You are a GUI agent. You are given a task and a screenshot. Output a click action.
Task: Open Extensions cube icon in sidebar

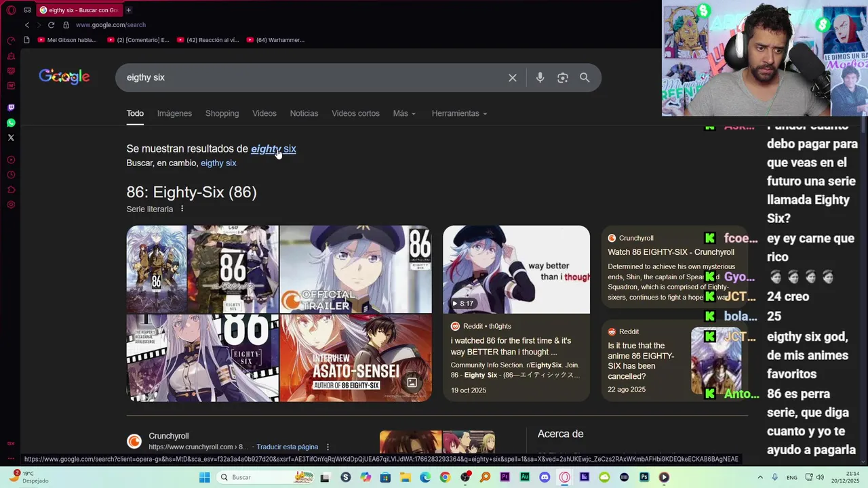pyautogui.click(x=11, y=190)
